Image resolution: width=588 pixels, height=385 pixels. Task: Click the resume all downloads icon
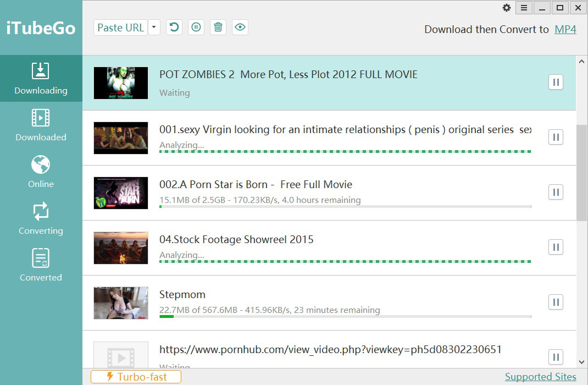click(174, 28)
